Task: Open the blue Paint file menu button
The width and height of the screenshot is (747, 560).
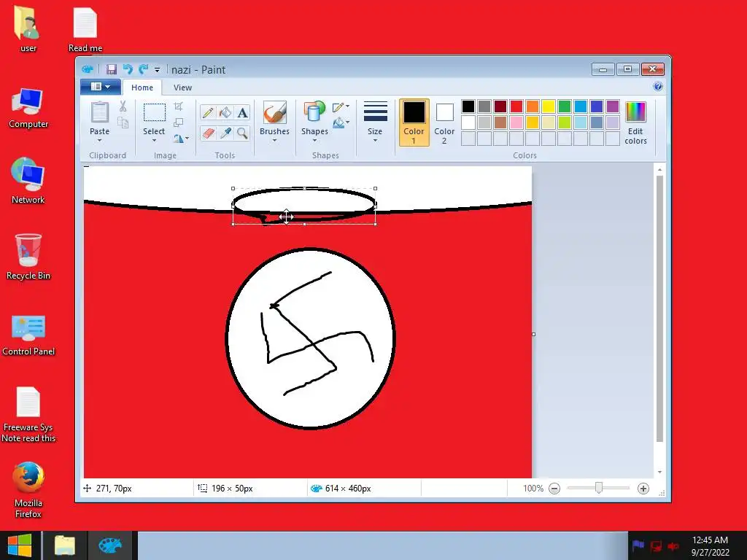Action: [101, 87]
